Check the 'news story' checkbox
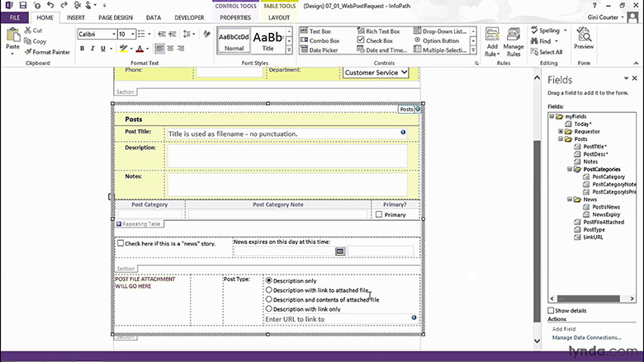 121,244
